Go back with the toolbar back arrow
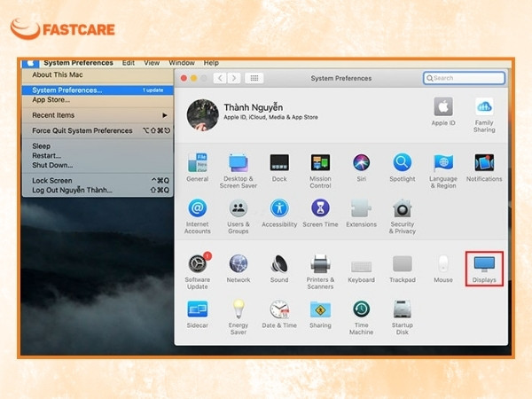Viewport: 532px width, 399px height. coord(220,78)
